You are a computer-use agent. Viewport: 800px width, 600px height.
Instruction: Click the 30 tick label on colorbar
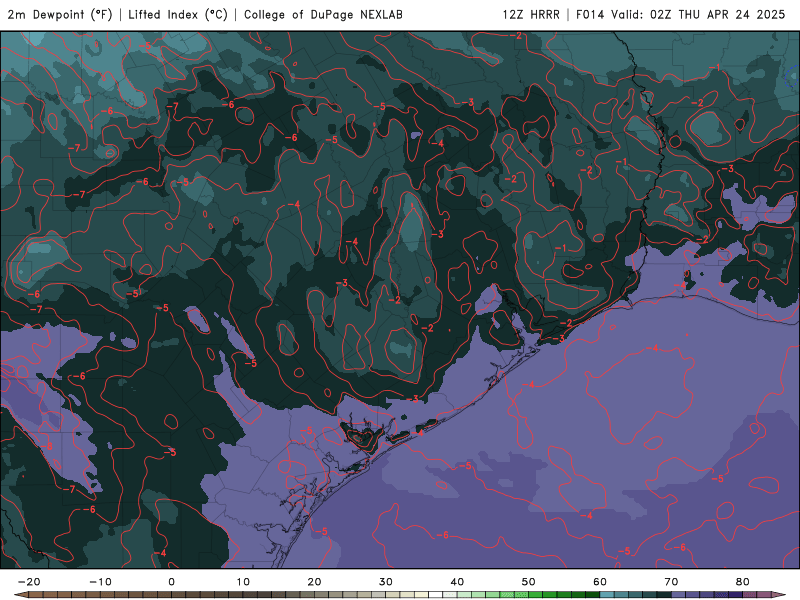tap(386, 582)
